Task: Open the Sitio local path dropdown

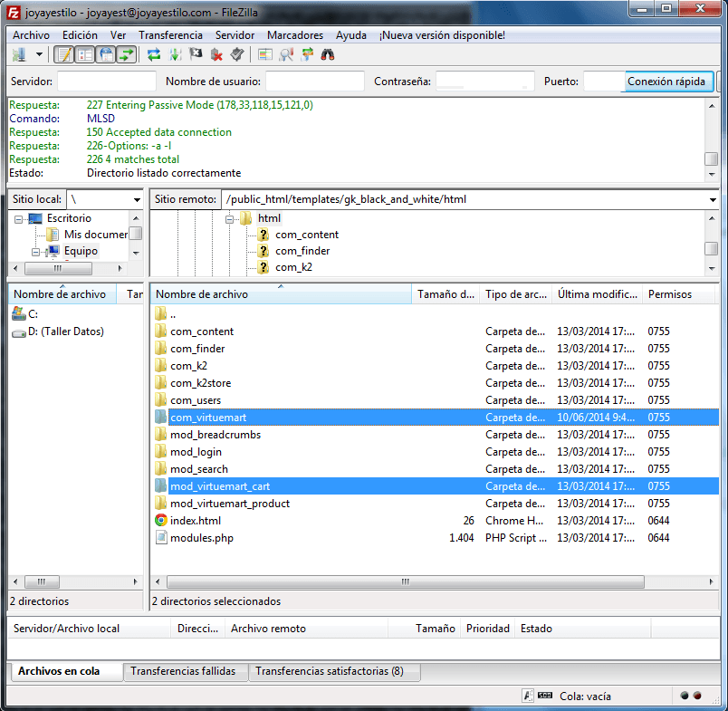Action: (x=137, y=199)
